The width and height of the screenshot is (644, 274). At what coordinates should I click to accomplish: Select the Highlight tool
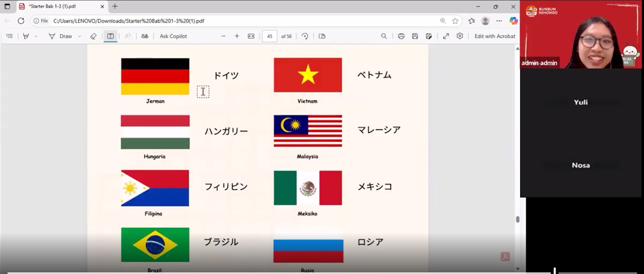point(26,36)
